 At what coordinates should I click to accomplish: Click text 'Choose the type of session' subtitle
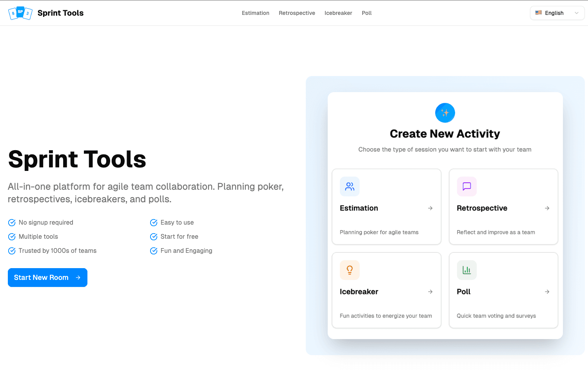445,149
